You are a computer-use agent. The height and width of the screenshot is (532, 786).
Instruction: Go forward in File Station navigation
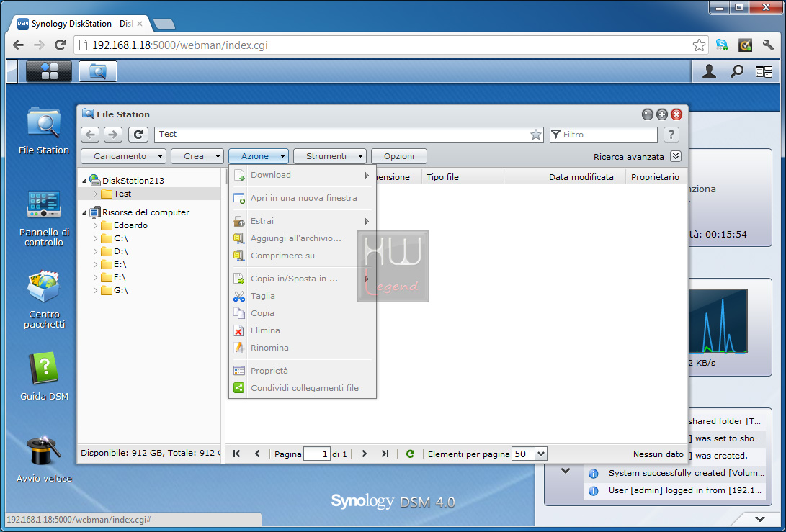(x=113, y=134)
